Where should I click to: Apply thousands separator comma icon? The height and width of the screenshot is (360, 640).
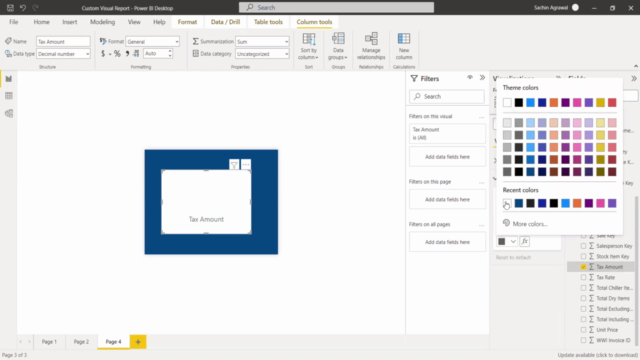(x=127, y=53)
